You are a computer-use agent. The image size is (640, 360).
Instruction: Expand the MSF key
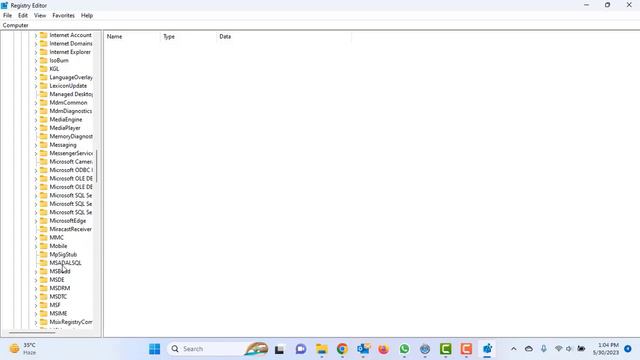click(36, 305)
